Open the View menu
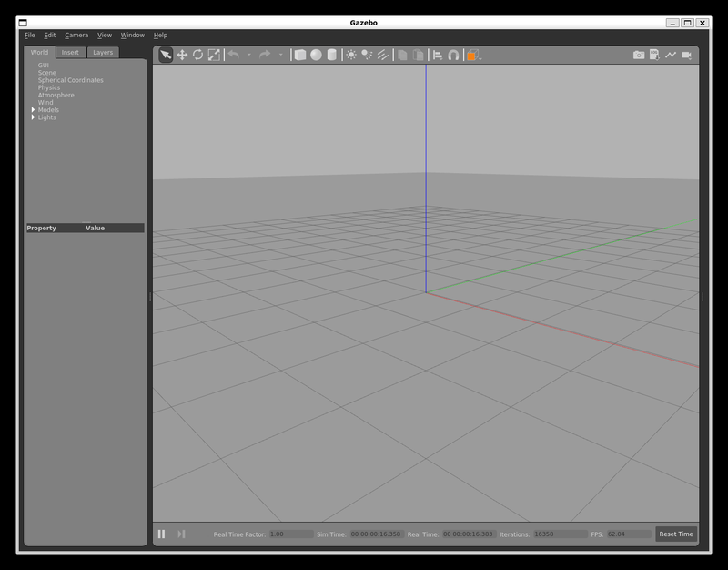Image resolution: width=728 pixels, height=570 pixels. [x=105, y=35]
